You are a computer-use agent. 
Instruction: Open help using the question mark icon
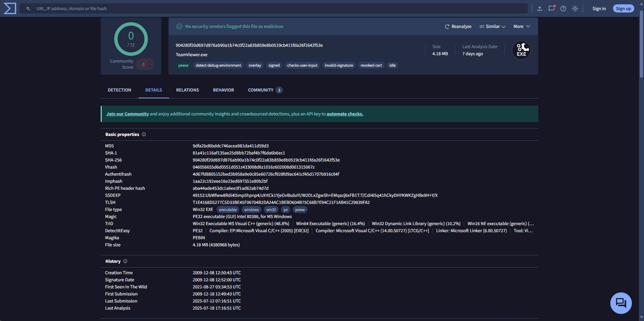point(563,8)
